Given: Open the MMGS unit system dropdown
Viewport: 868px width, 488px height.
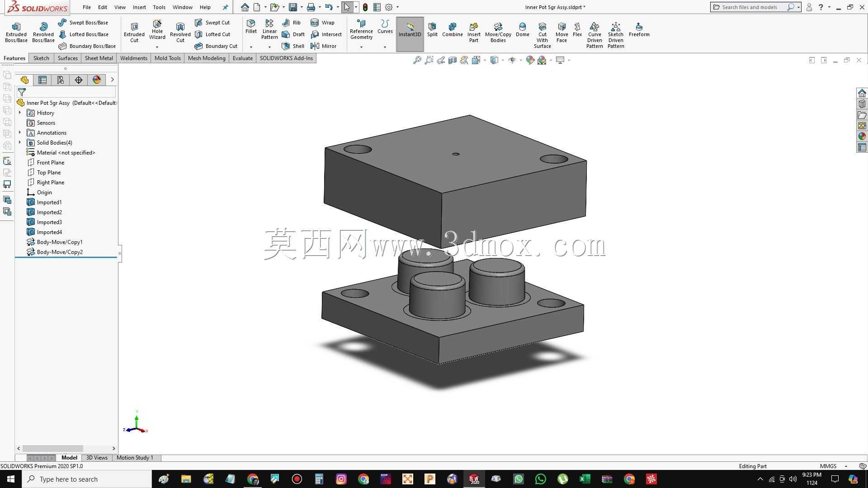Looking at the screenshot, I should tap(846, 466).
